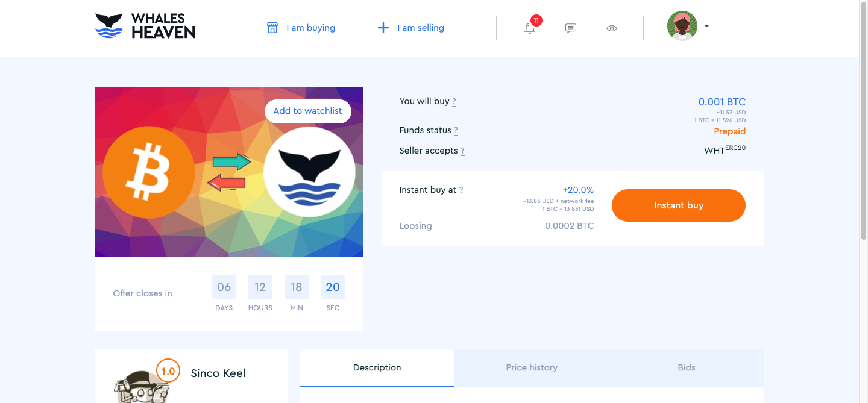Click the swap arrows between coins
868x403 pixels.
coord(231,171)
